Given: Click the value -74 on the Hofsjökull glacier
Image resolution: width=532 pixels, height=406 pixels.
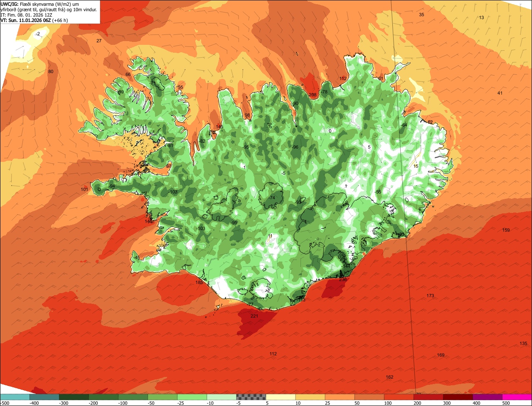Looking at the screenshot, I should pyautogui.click(x=272, y=198).
